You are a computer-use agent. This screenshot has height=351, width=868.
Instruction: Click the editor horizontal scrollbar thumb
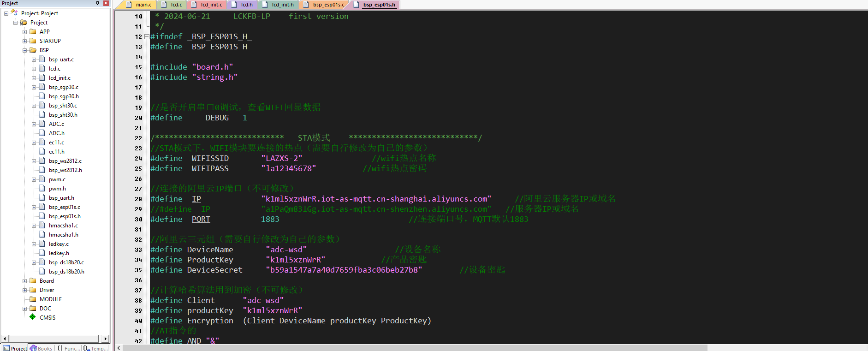pos(415,348)
